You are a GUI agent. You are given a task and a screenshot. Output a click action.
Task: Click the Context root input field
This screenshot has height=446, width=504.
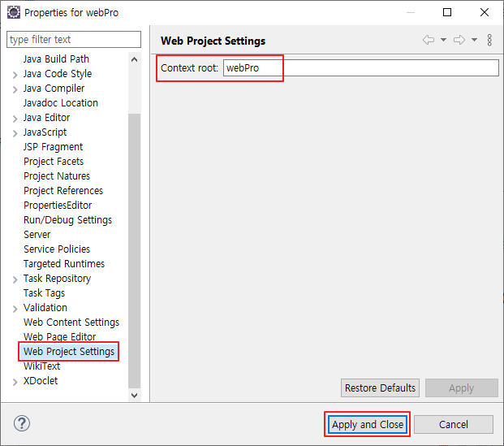coord(361,68)
